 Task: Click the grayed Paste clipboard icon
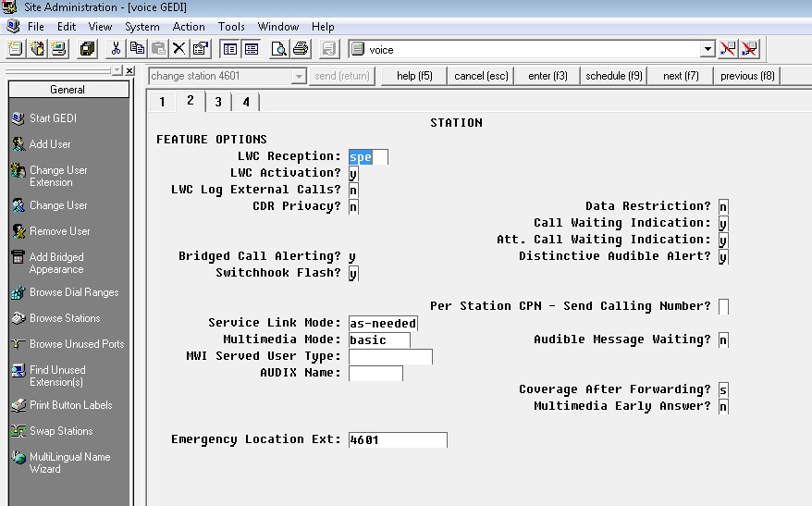158,49
